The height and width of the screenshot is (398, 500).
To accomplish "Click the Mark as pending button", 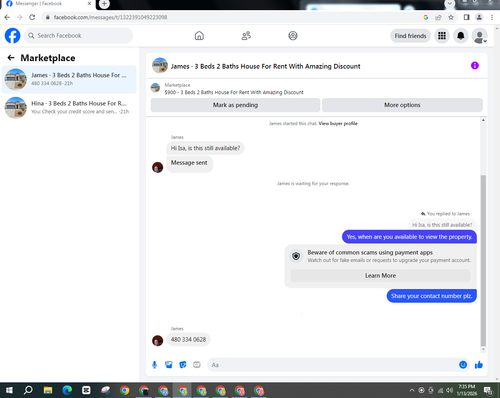I will coord(235,105).
